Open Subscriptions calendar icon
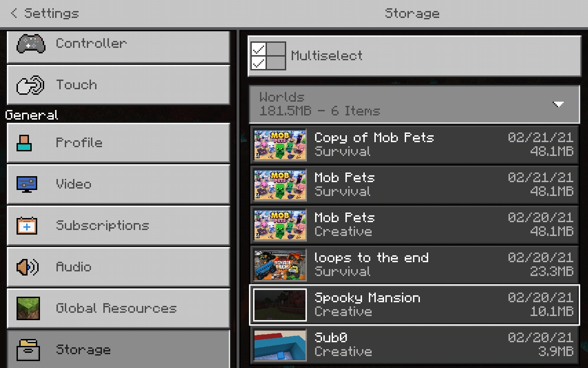Screen dimensions: 588x368 pos(27,225)
